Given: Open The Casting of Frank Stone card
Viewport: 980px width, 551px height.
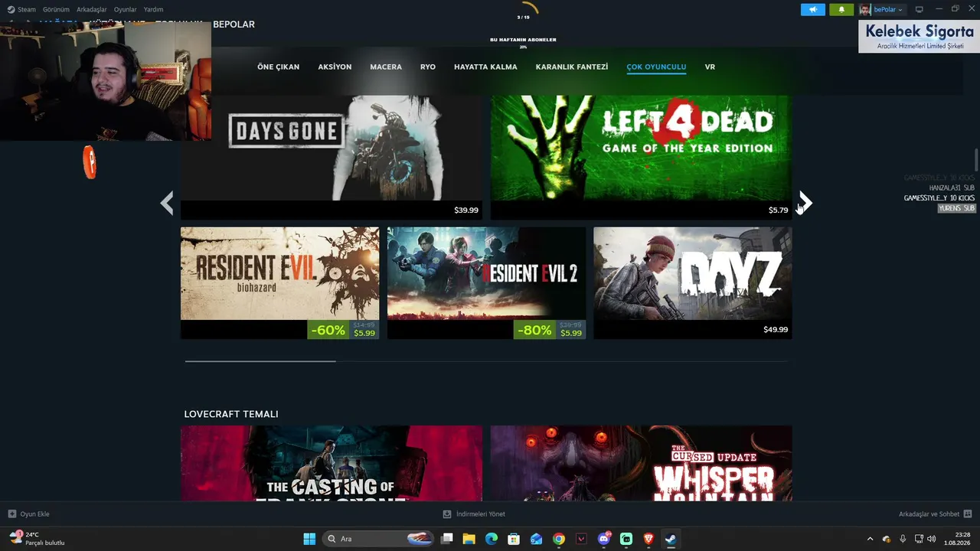Looking at the screenshot, I should point(332,464).
